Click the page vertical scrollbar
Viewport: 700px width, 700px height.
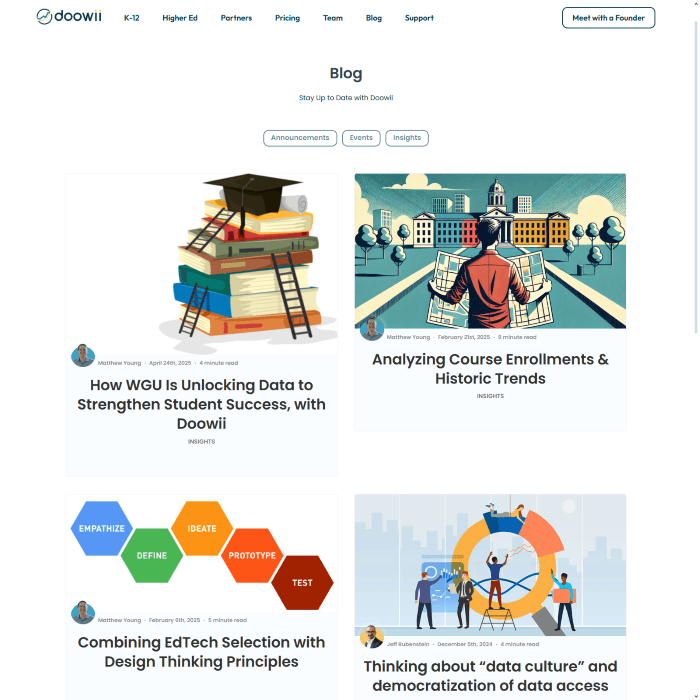[696, 177]
